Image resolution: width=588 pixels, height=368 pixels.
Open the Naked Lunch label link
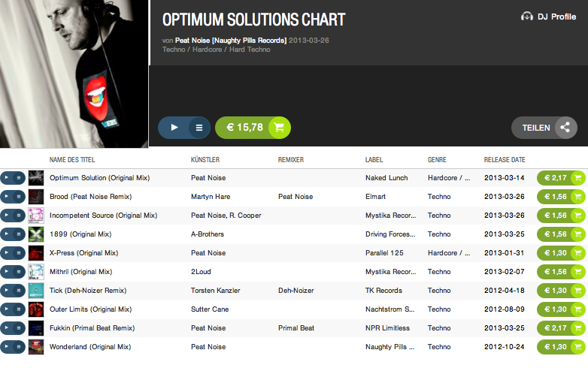click(388, 178)
